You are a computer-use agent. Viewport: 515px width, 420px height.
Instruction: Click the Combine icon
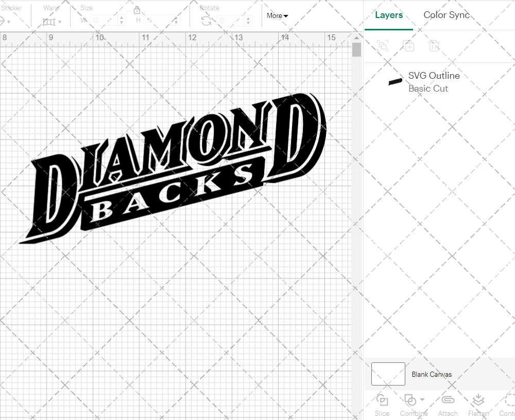pos(410,399)
